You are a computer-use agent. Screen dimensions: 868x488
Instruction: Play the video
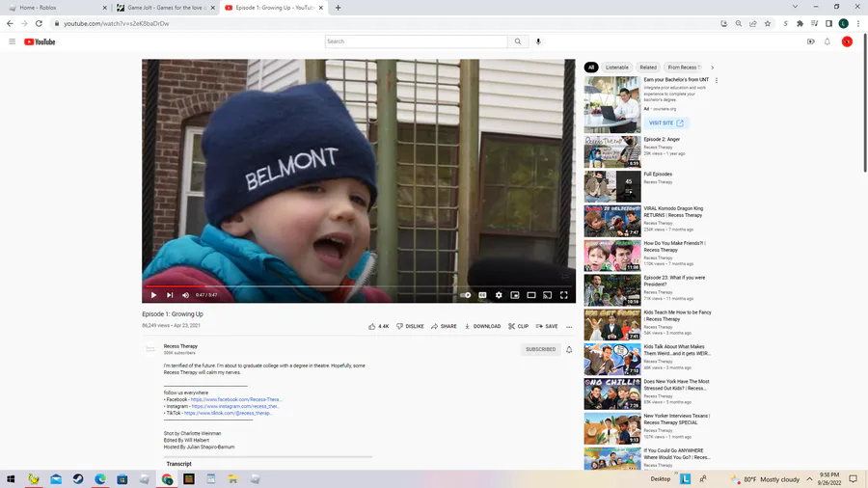[x=153, y=295]
